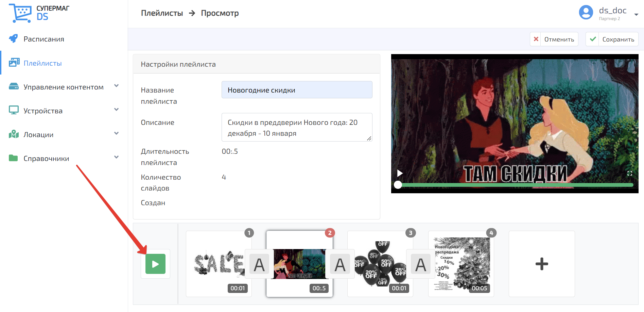Click the transition A icon after slide 3
Viewport: 644px width, 312px height.
(x=421, y=264)
